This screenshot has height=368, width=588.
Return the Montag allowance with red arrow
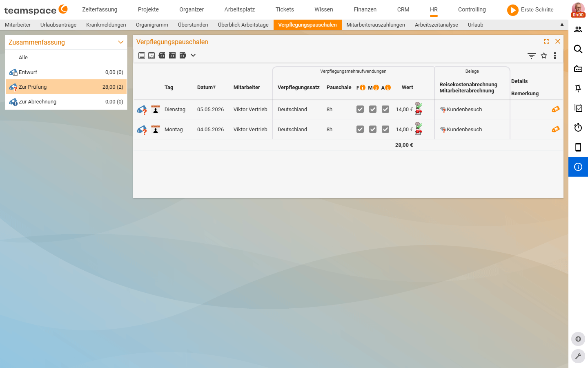coord(419,132)
